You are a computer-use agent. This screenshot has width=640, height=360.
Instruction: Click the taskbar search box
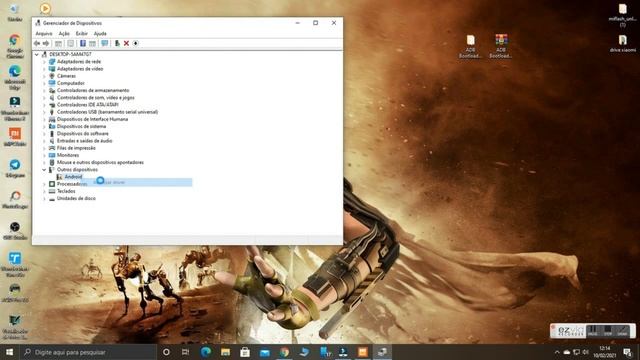(88, 352)
